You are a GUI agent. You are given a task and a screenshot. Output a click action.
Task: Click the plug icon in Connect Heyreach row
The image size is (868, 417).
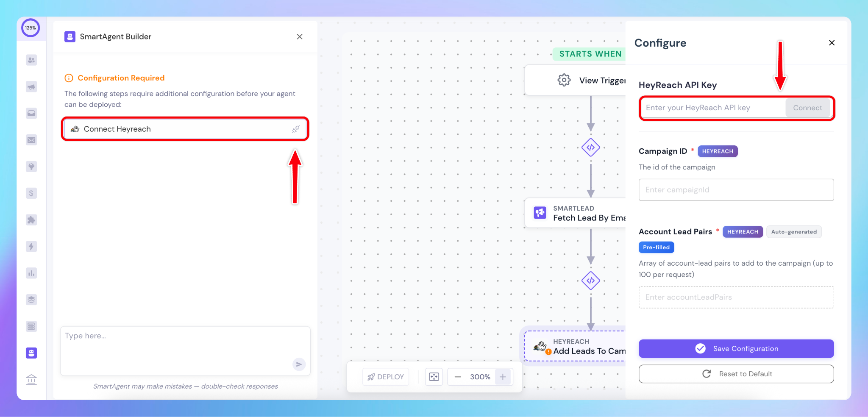pos(296,129)
